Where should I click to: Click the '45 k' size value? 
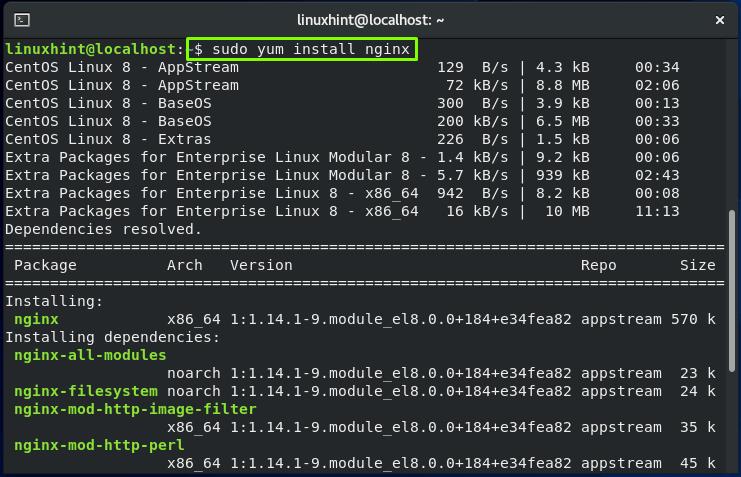point(698,463)
